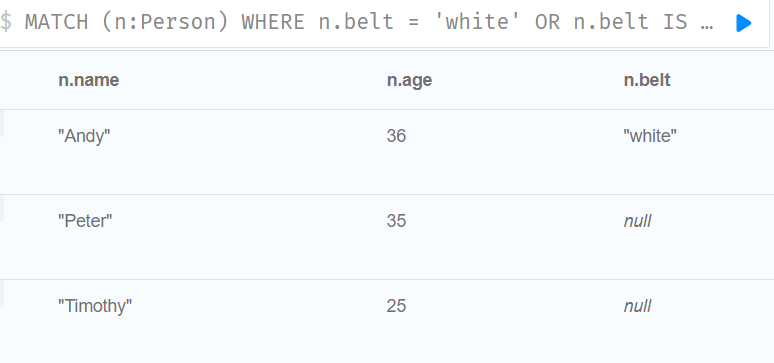The height and width of the screenshot is (363, 774).
Task: Select the n.name column header
Action: (x=89, y=80)
